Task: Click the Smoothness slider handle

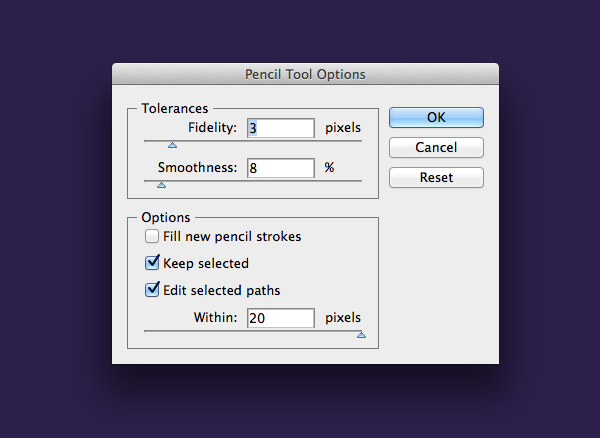Action: click(x=161, y=185)
